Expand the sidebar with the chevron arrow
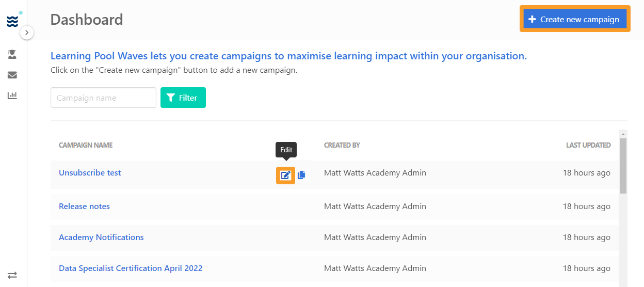Viewport: 644px width, 287px height. pyautogui.click(x=27, y=33)
